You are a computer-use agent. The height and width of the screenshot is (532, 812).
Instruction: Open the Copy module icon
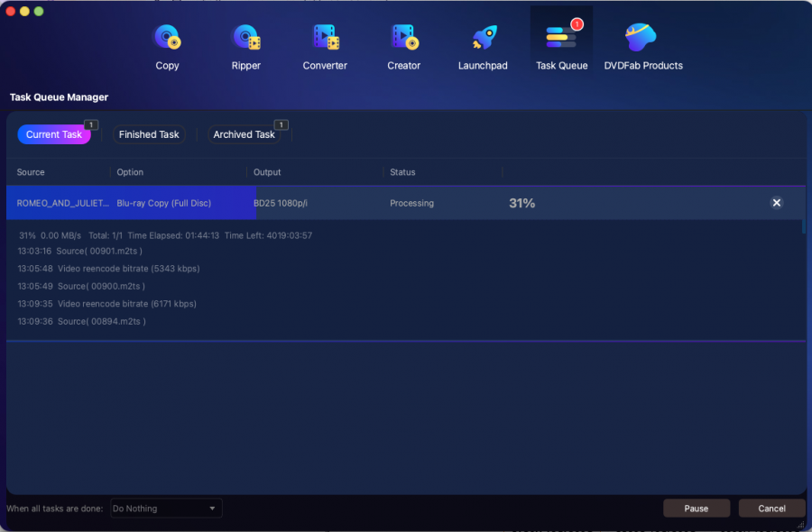pyautogui.click(x=167, y=38)
